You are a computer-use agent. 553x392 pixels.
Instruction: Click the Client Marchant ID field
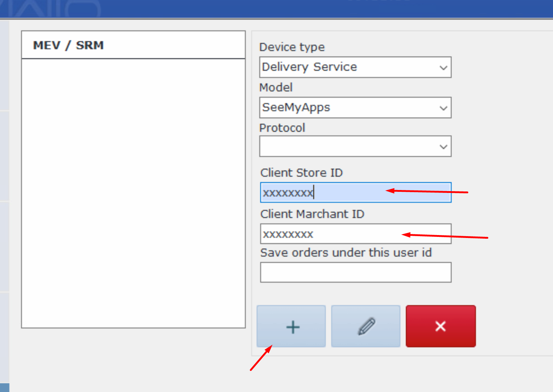(356, 234)
